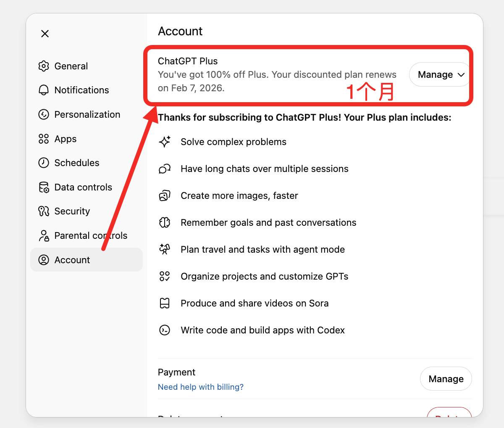Click the Security keys icon

coord(44,211)
